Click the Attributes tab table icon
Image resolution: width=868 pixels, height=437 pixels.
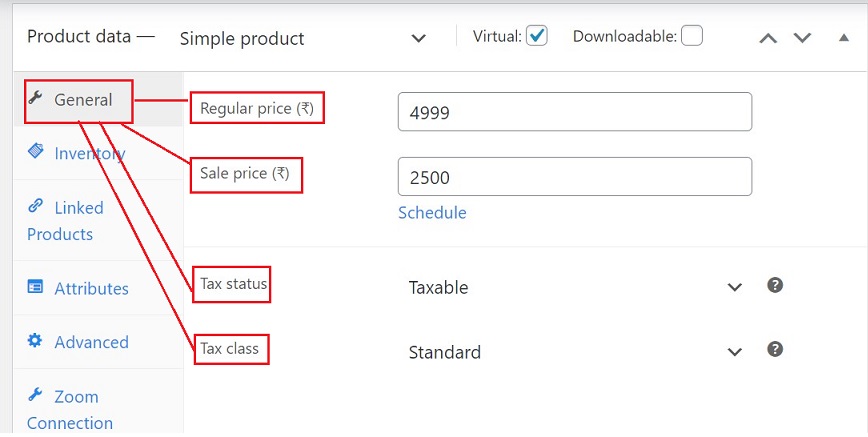click(36, 288)
